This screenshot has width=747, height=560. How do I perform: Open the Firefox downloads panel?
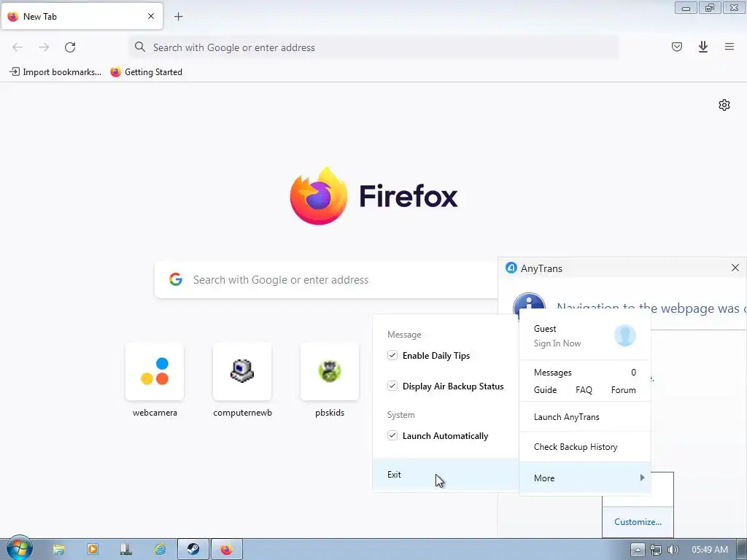pyautogui.click(x=703, y=47)
